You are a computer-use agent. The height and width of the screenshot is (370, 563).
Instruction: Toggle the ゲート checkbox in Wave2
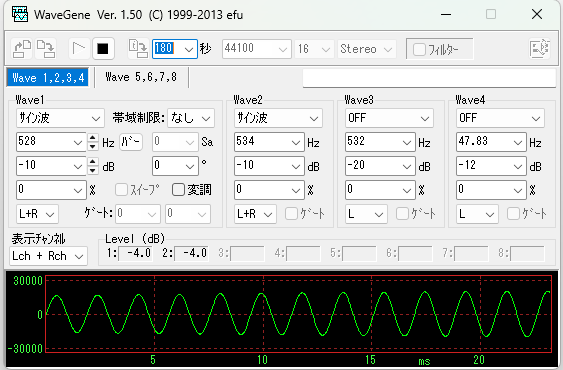[x=291, y=214]
